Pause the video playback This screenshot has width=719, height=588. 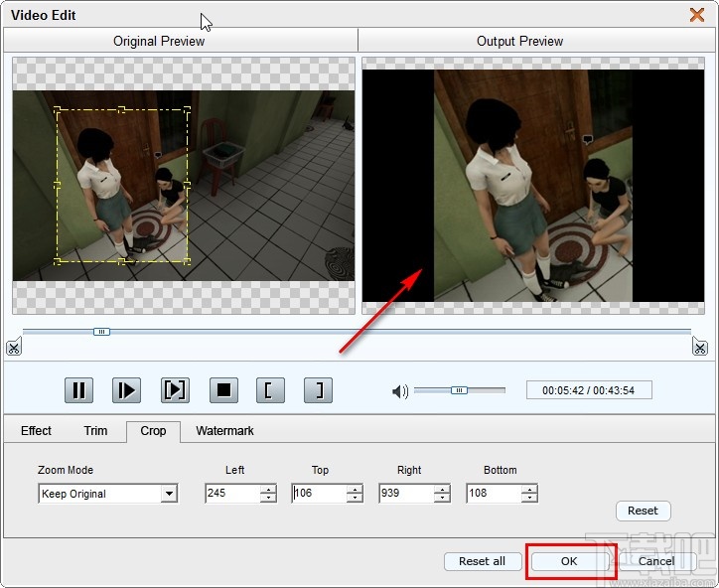click(78, 390)
